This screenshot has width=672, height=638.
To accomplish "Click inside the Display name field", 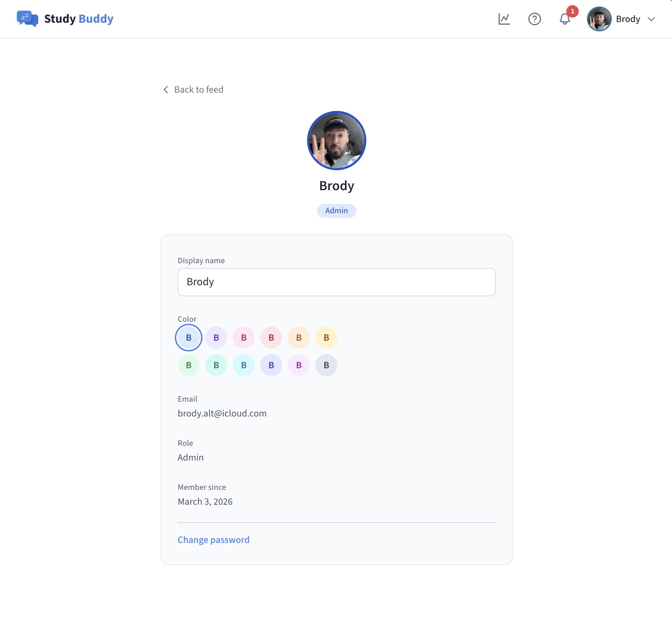I will 336,282.
